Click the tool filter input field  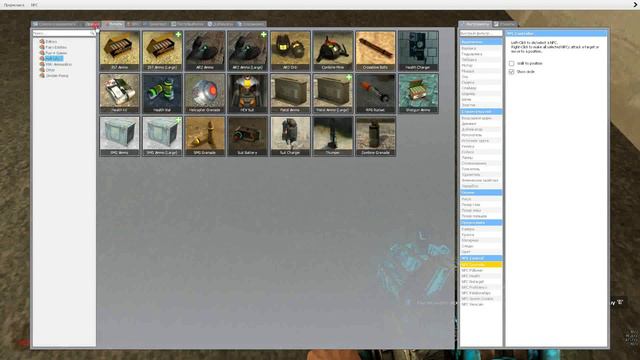(x=481, y=33)
